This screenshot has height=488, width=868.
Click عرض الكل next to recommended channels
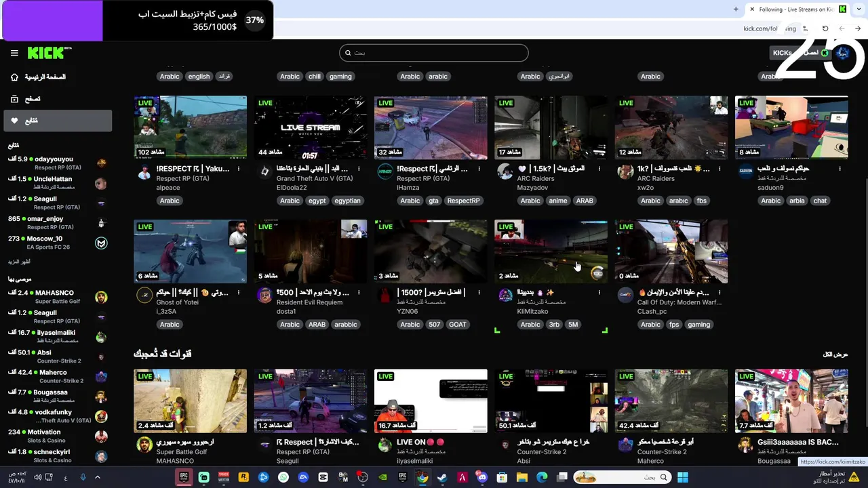[x=835, y=354]
